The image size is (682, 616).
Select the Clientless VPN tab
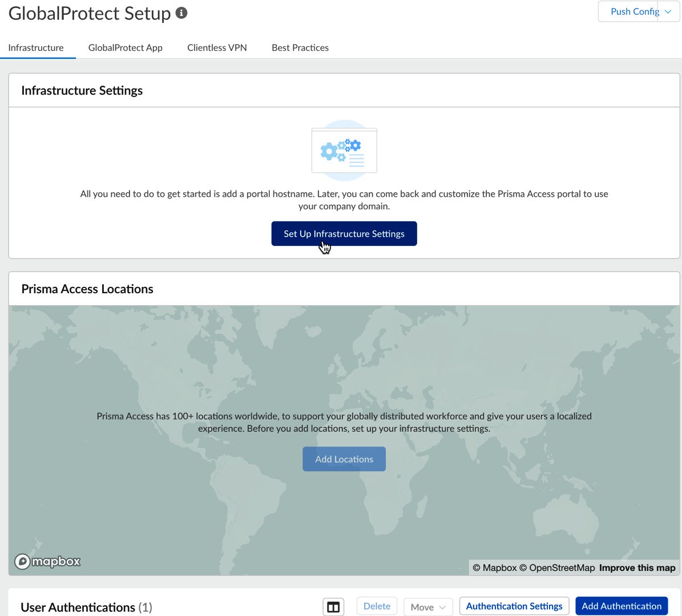point(217,48)
